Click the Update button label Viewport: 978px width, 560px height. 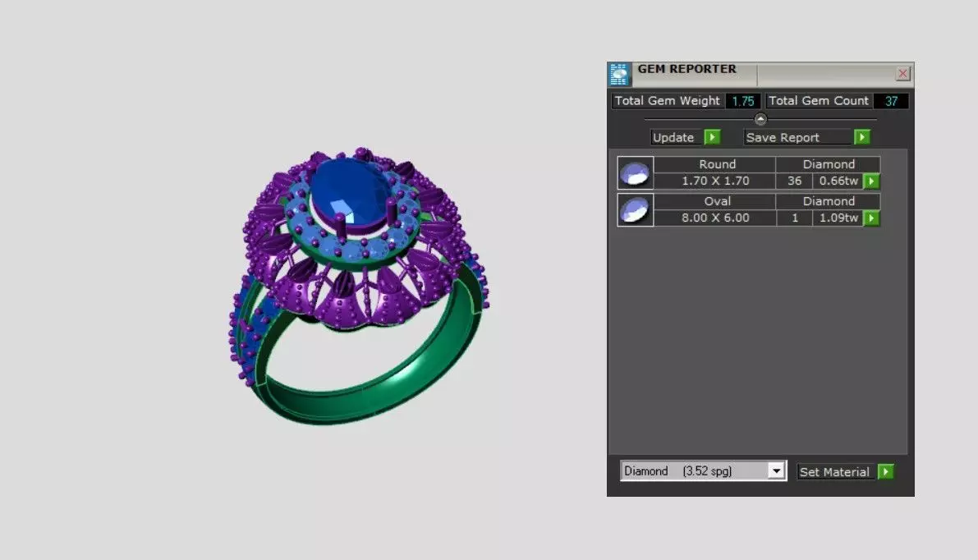point(677,137)
